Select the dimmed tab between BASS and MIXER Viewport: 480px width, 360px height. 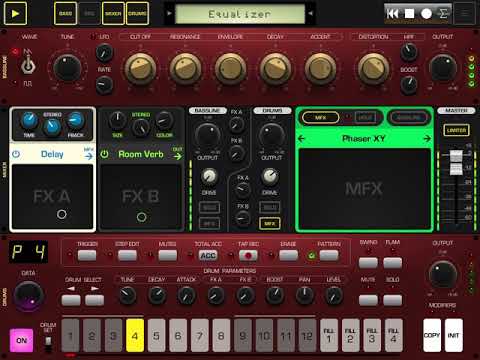pyautogui.click(x=89, y=13)
